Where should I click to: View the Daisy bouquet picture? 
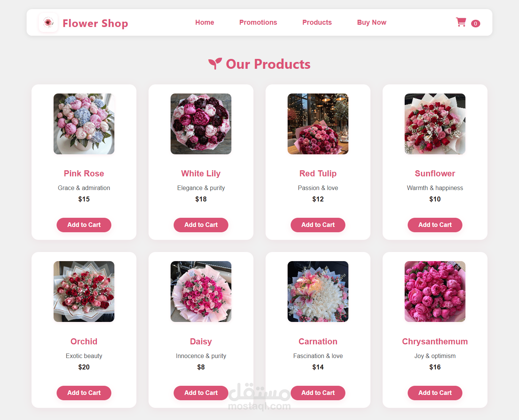pyautogui.click(x=201, y=292)
